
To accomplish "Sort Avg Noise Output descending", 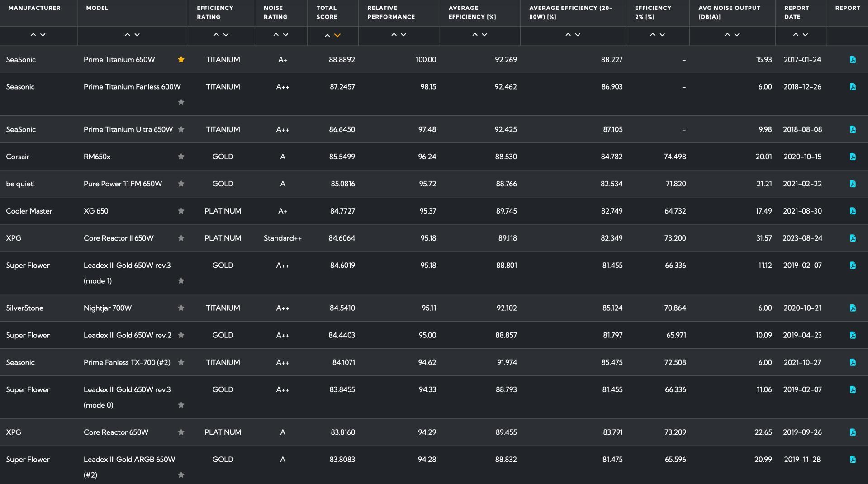I will click(x=737, y=35).
